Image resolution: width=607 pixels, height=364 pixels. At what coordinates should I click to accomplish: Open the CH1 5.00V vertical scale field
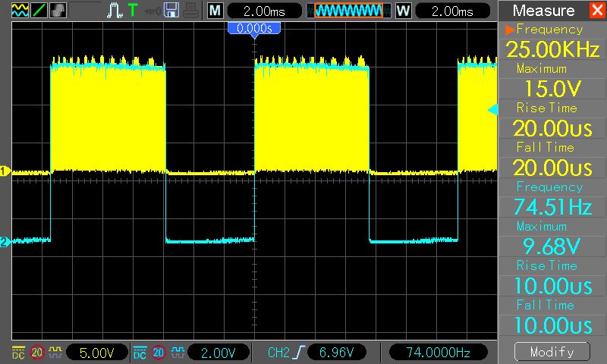click(x=97, y=353)
